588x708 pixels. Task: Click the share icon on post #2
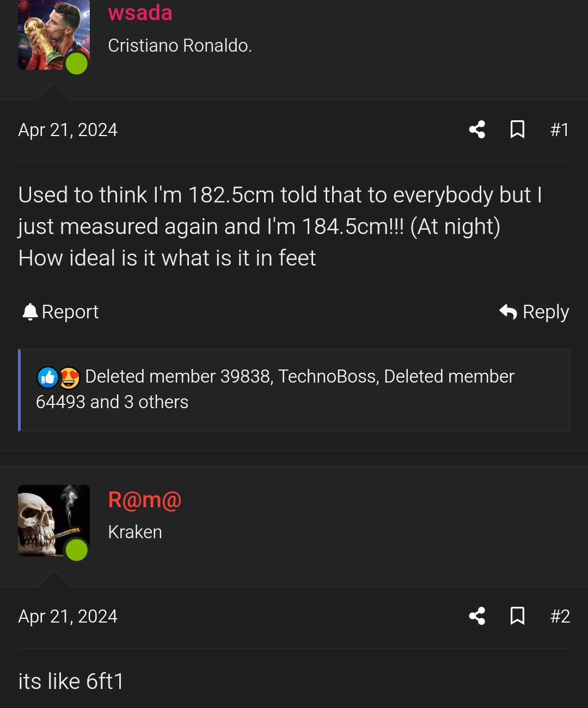tap(477, 616)
